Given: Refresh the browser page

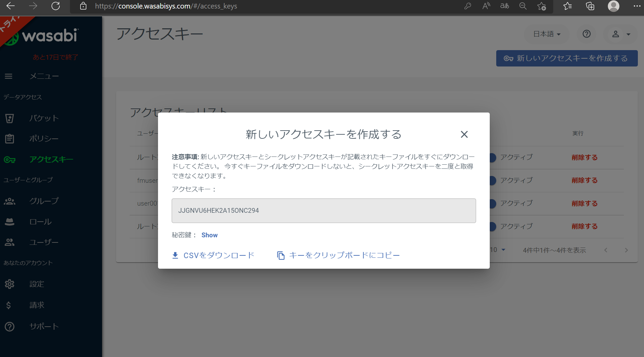Looking at the screenshot, I should (x=56, y=6).
